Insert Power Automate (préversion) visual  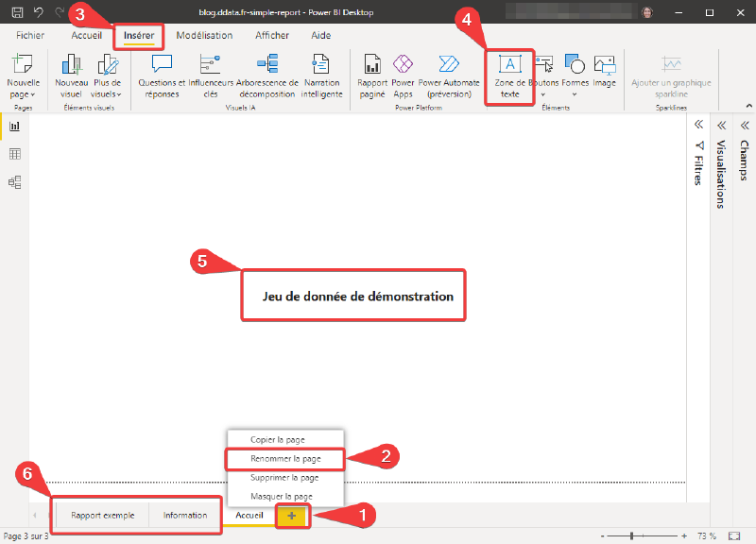pos(449,76)
